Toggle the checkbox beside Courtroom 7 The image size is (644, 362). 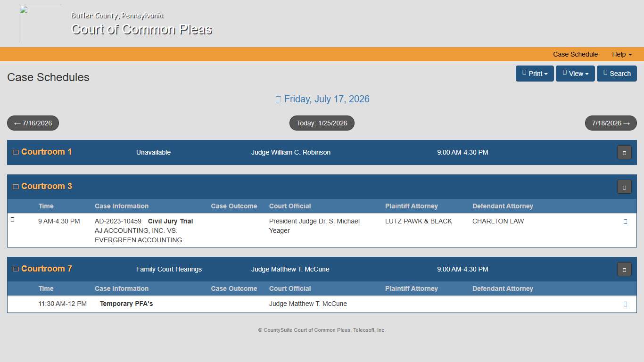[x=16, y=269]
